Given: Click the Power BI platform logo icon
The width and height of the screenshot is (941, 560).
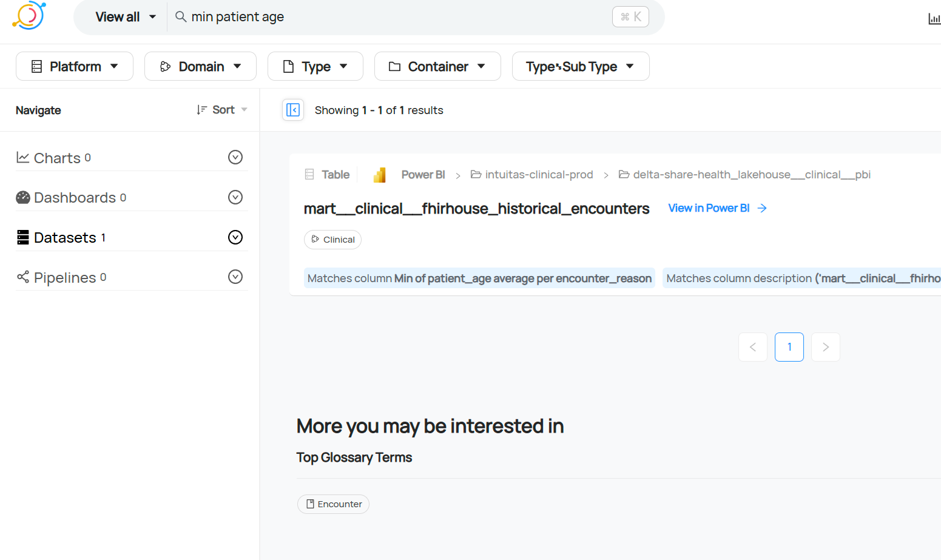Looking at the screenshot, I should (380, 175).
